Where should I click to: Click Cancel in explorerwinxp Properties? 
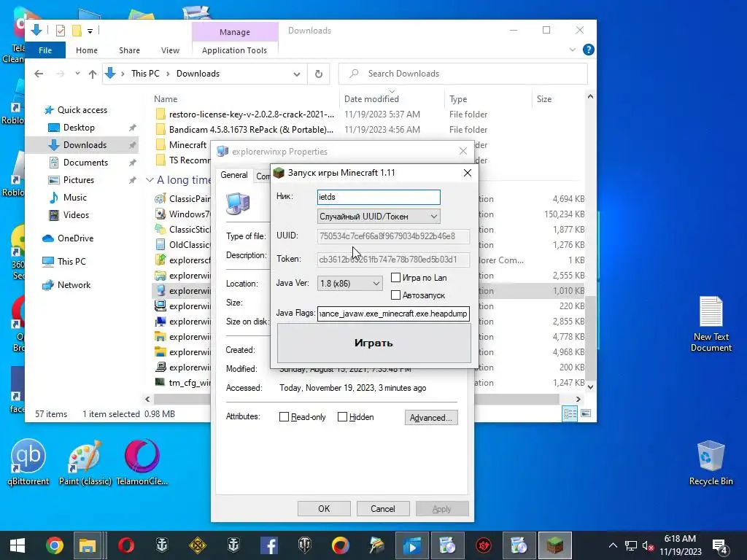382,508
